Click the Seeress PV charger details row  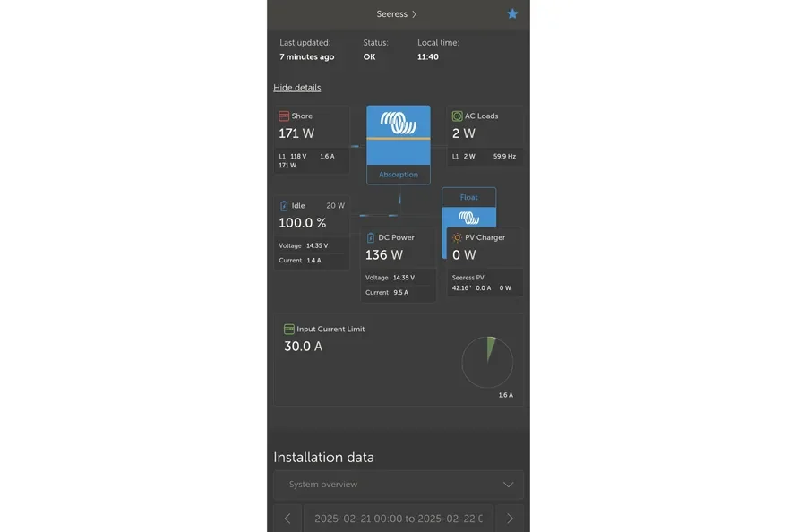click(x=482, y=283)
